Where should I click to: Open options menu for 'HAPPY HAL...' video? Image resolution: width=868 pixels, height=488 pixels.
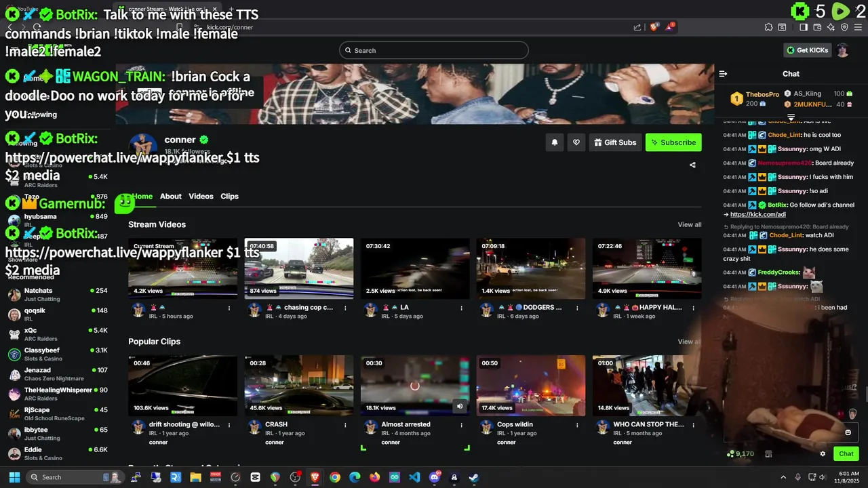(693, 308)
